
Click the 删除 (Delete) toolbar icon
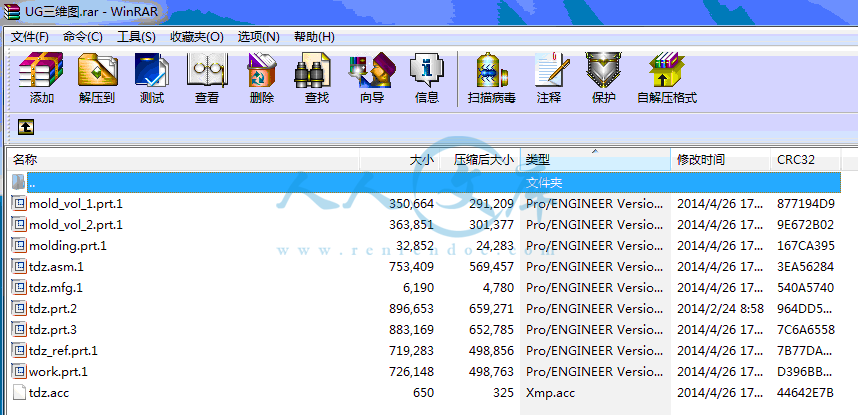[x=262, y=70]
